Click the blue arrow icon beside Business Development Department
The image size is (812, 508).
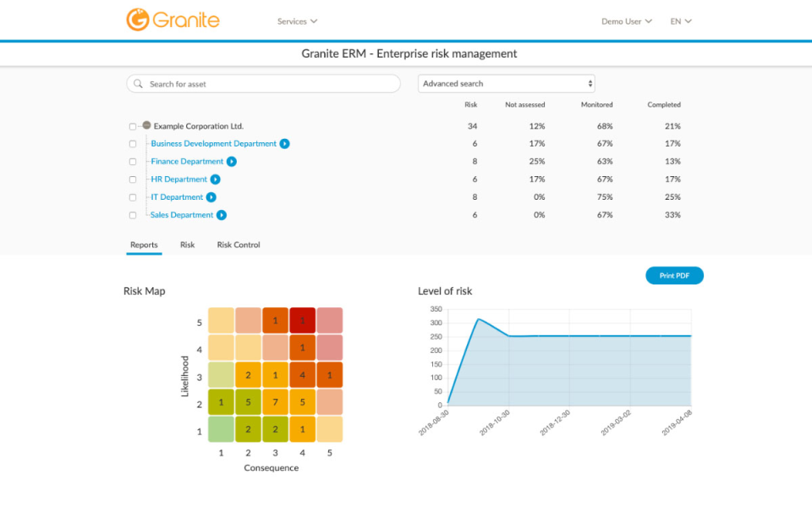[x=283, y=143]
